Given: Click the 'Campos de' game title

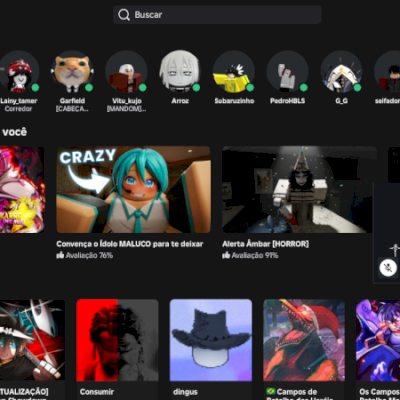Looking at the screenshot, I should 297,392.
